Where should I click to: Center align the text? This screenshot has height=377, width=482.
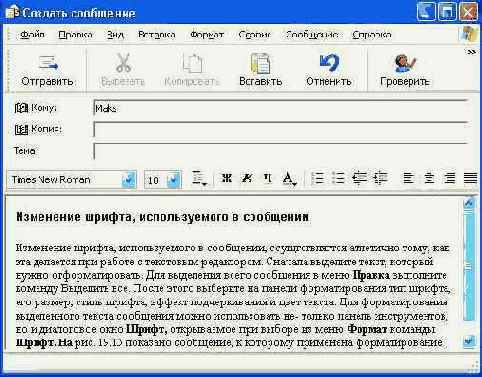pyautogui.click(x=429, y=178)
